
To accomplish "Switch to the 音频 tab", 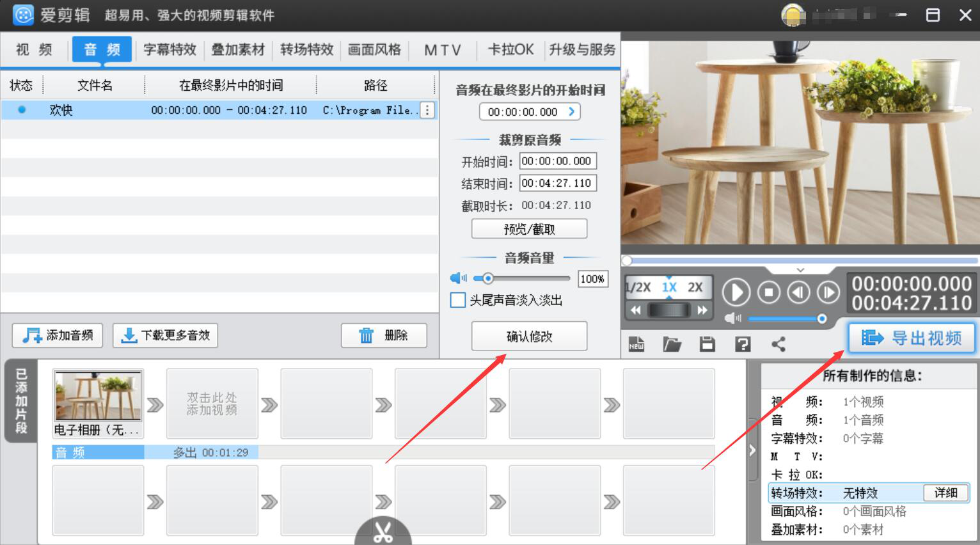I will (x=102, y=49).
